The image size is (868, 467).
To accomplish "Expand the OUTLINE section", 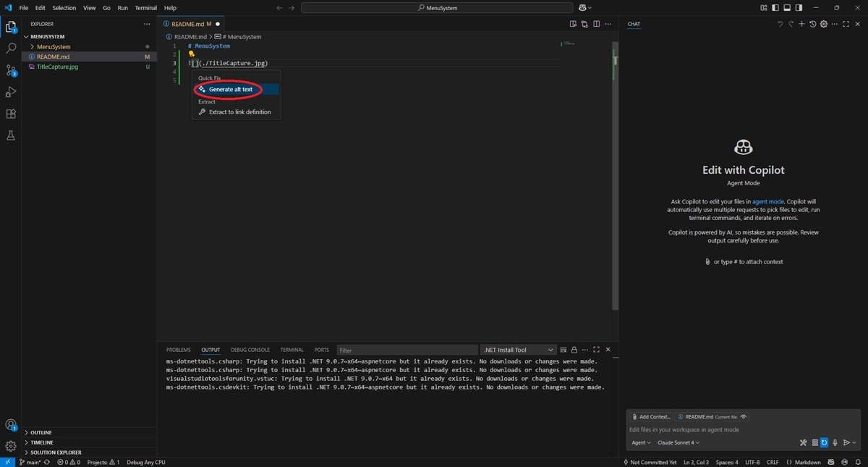I will (x=40, y=432).
